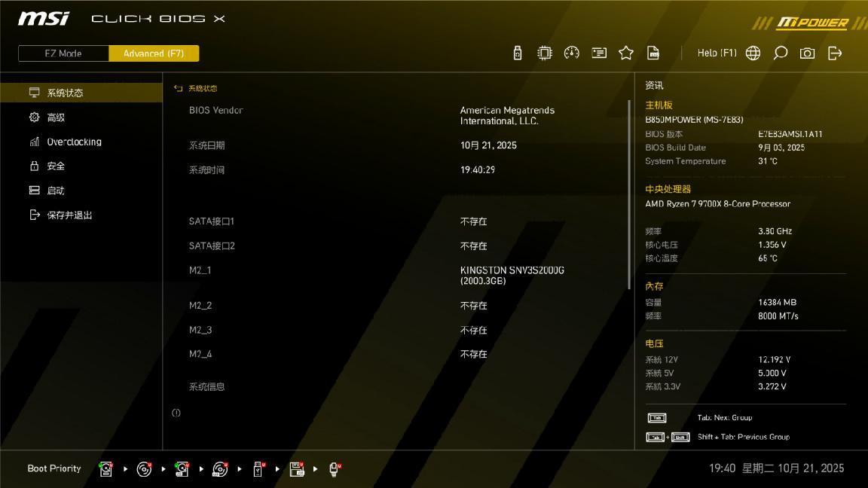Select the USB hard disk boot device icon
Screen dimensions: 868x488
click(182, 469)
